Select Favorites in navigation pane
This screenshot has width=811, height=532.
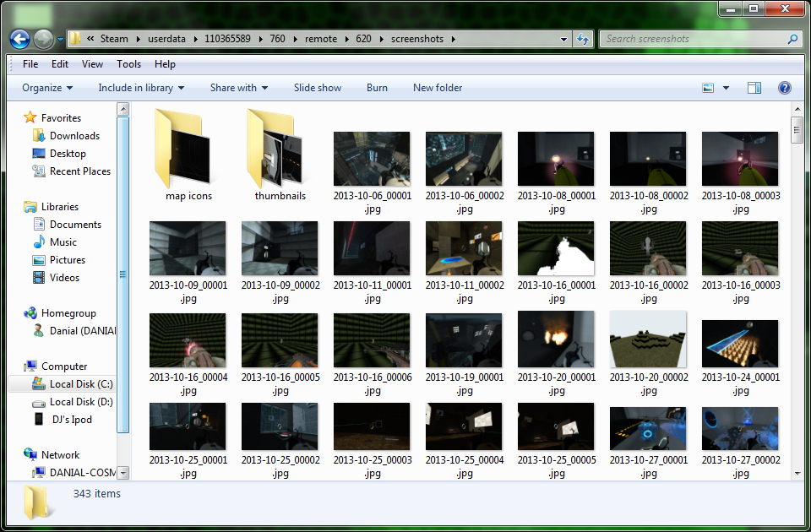[61, 118]
